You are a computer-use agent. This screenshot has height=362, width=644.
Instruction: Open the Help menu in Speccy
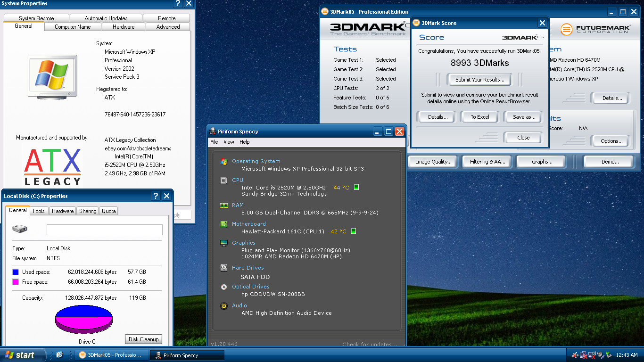pos(245,142)
